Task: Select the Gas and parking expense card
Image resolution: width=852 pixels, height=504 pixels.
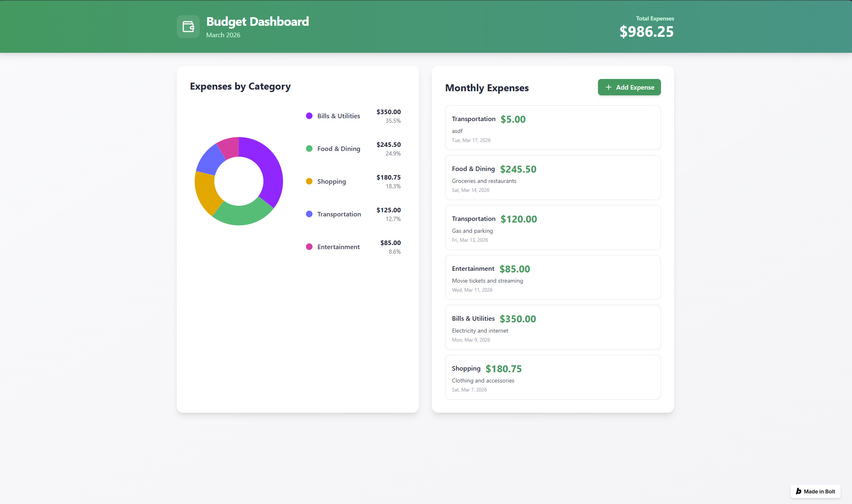Action: coord(553,227)
